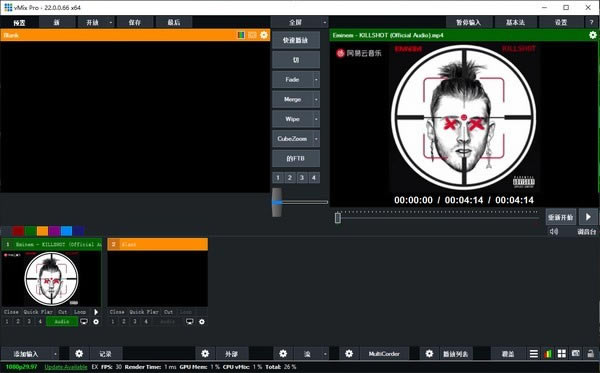Select the purple colour category swatch

54,231
